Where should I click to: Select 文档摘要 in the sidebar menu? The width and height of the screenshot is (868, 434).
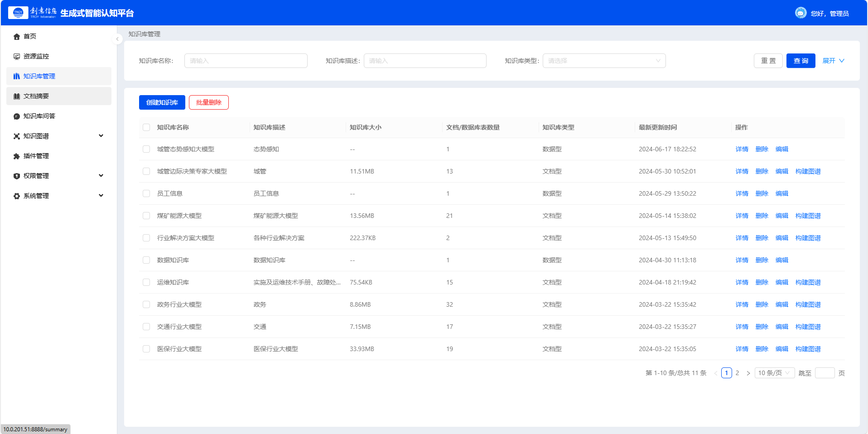(59, 96)
